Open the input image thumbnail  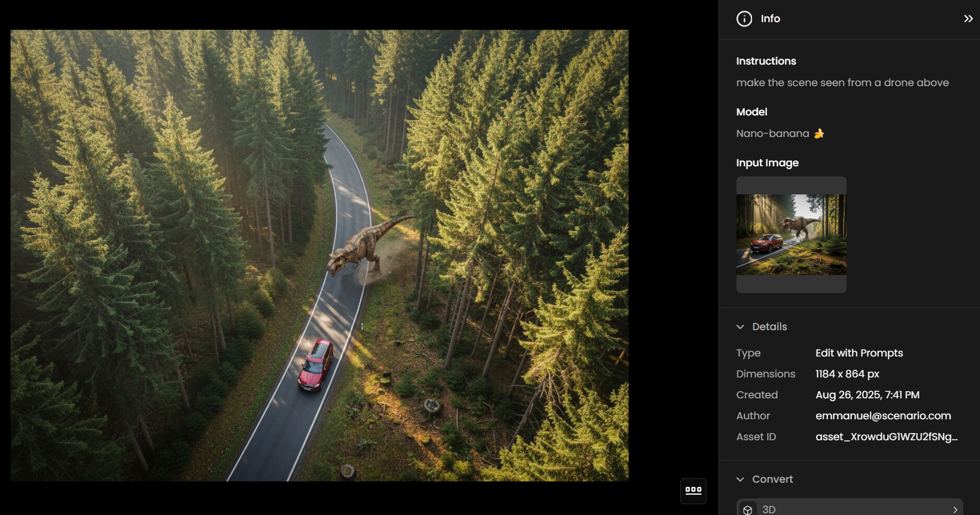tap(791, 234)
